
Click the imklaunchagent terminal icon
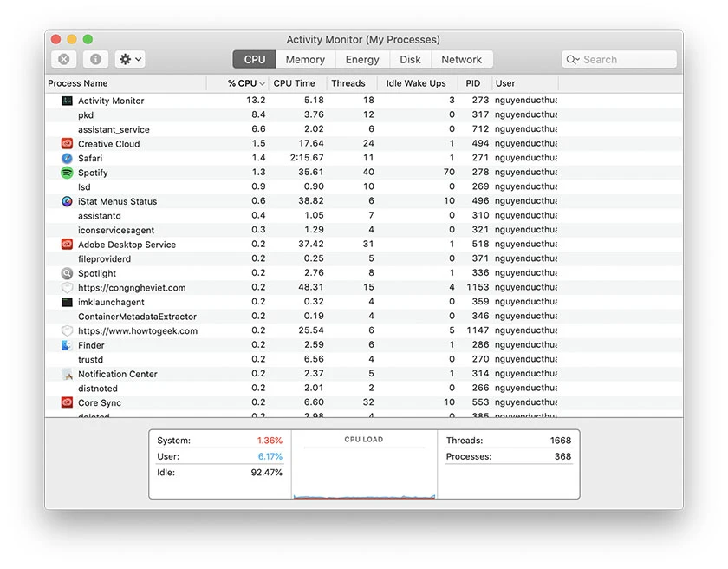(x=67, y=302)
